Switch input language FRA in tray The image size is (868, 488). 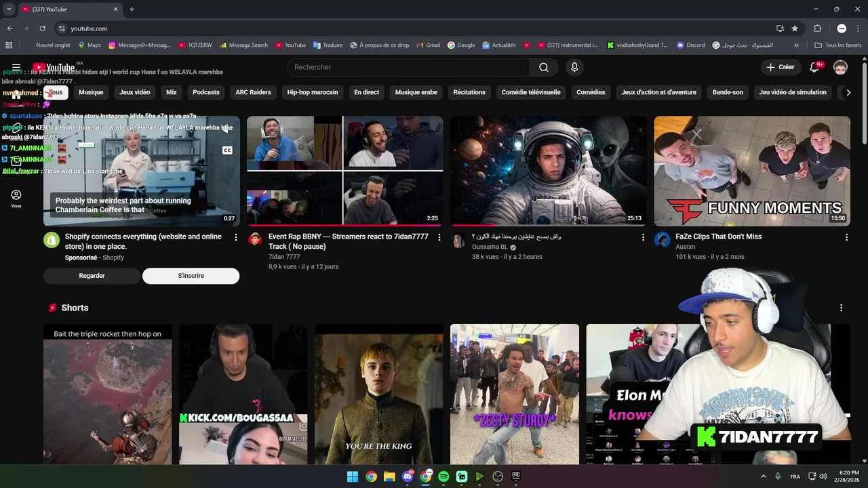tap(795, 476)
